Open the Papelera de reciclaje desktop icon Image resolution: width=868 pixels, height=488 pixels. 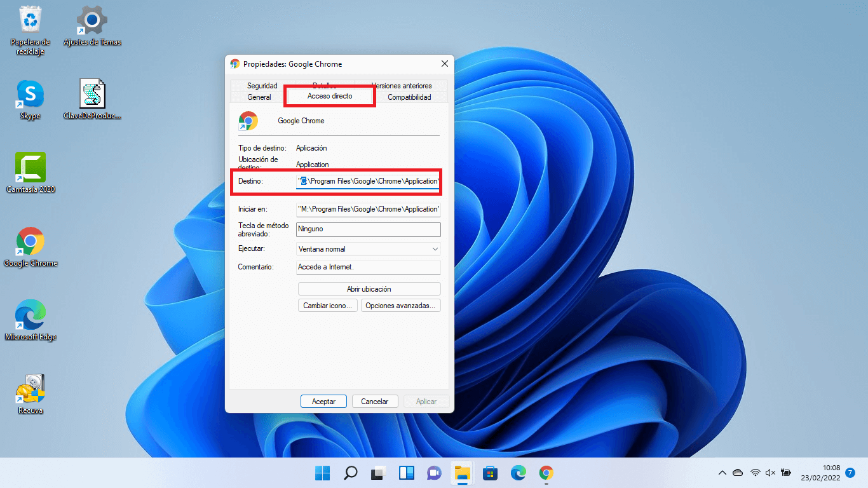point(30,30)
